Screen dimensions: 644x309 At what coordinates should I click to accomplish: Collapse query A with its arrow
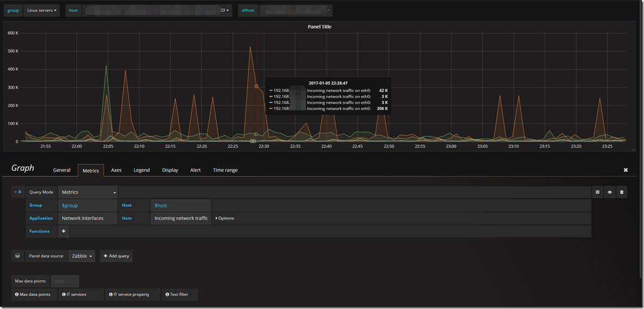[15, 192]
